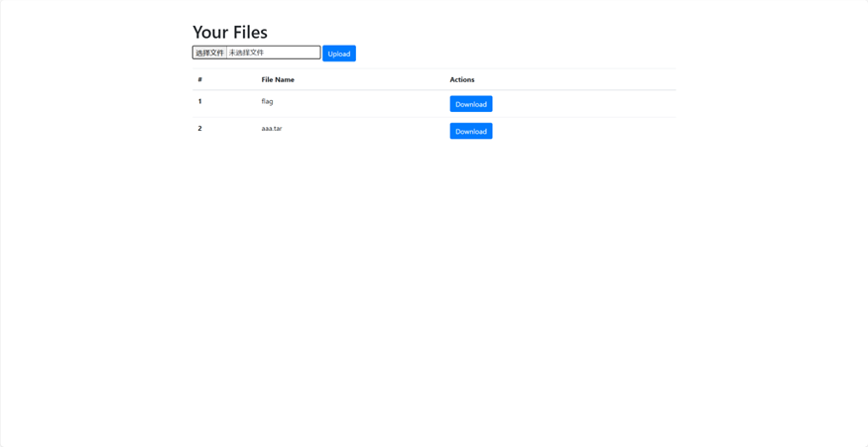The width and height of the screenshot is (868, 447).
Task: Click row number 1 cell
Action: pyautogui.click(x=199, y=101)
